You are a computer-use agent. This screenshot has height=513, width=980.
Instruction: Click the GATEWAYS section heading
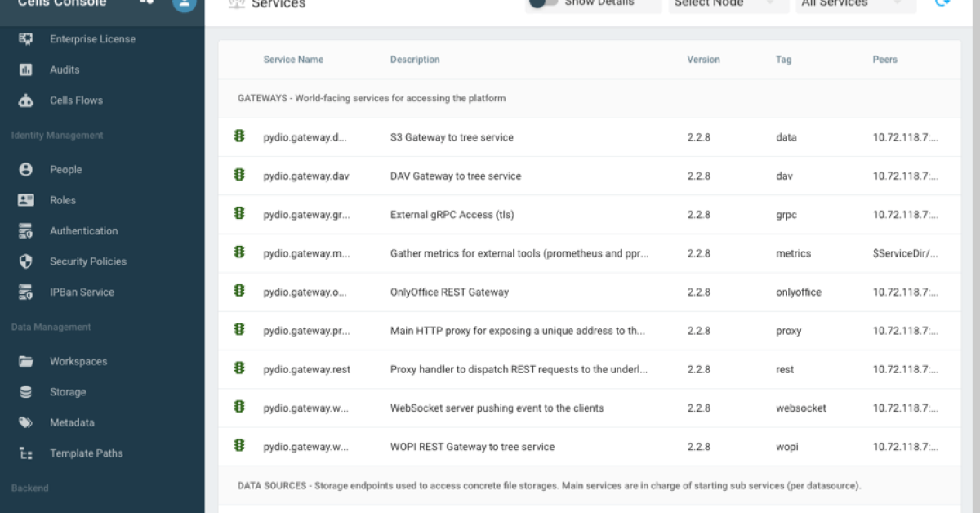click(x=372, y=98)
